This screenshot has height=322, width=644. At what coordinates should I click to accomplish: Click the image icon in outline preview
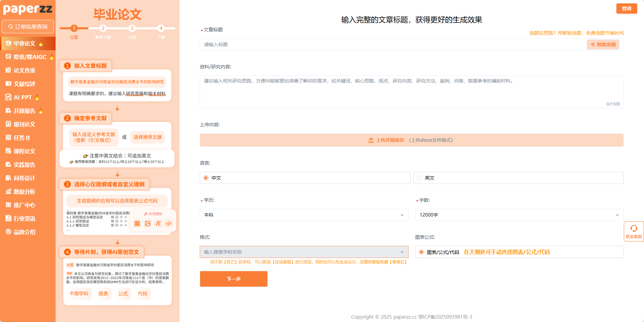[x=148, y=224]
